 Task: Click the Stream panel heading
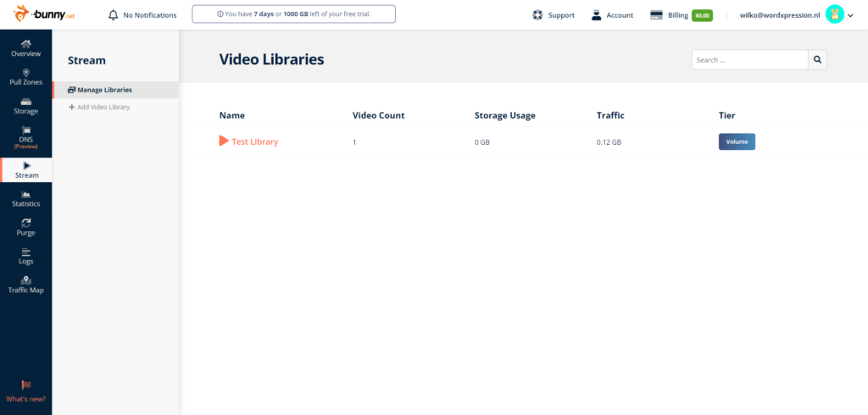coord(86,60)
